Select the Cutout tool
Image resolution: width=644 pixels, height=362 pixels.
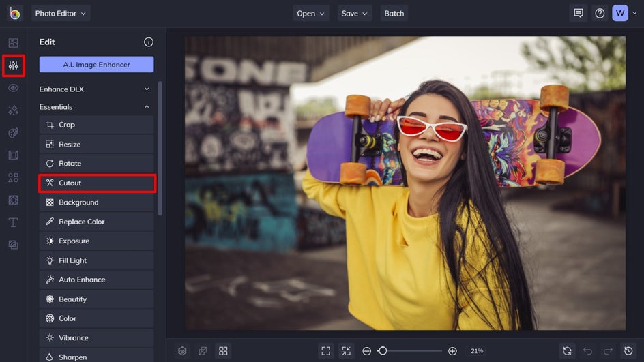pyautogui.click(x=97, y=183)
